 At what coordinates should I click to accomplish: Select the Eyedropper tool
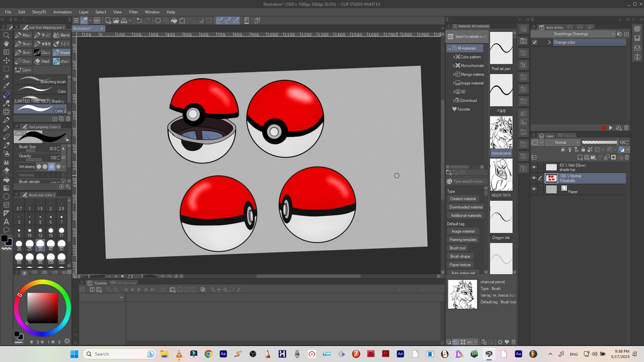click(x=7, y=86)
